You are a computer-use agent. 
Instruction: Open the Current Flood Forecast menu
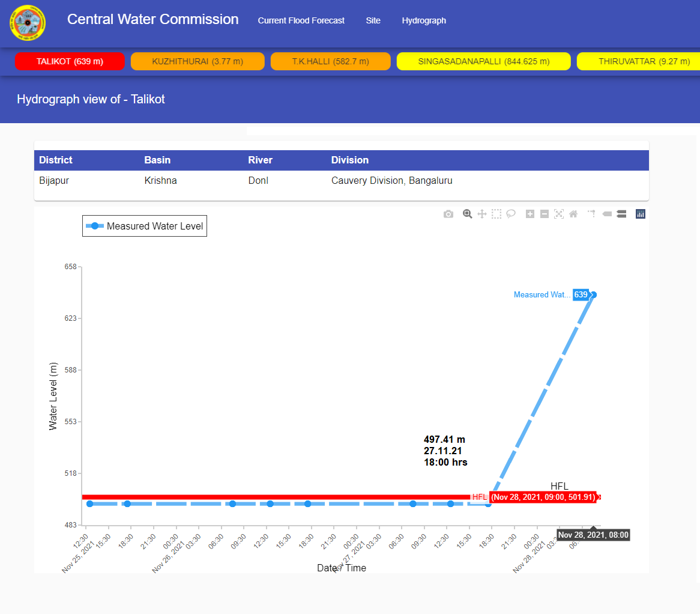point(301,20)
